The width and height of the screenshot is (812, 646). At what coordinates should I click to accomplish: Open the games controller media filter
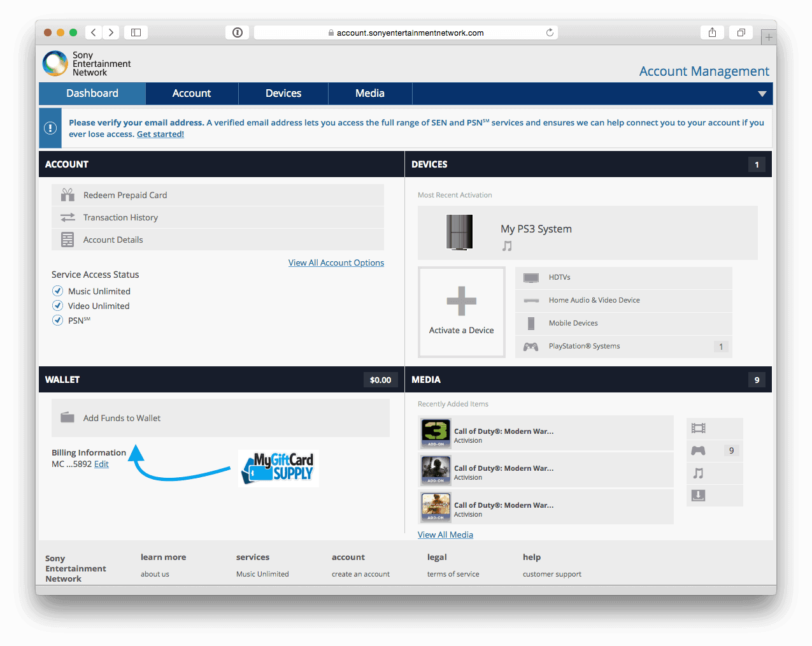(x=699, y=450)
